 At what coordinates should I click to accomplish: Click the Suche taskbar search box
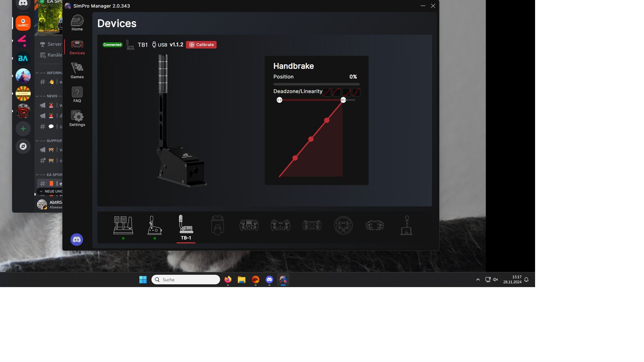[186, 280]
